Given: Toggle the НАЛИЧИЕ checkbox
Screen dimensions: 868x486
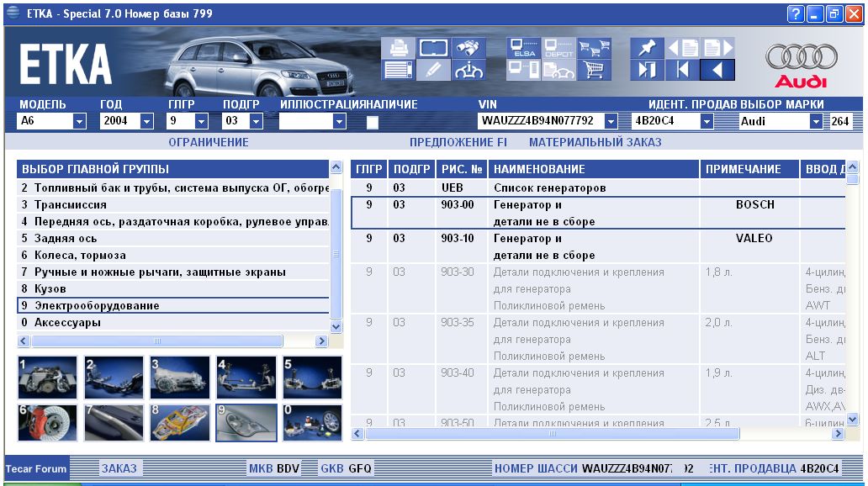Looking at the screenshot, I should tap(373, 122).
